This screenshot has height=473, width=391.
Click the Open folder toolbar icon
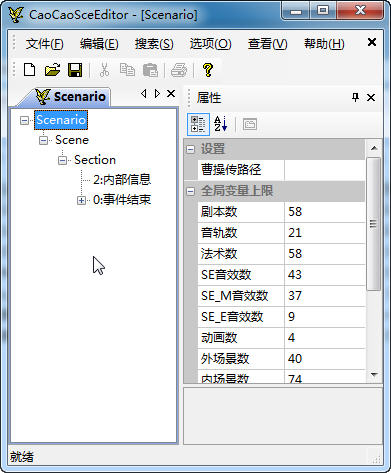click(x=52, y=70)
